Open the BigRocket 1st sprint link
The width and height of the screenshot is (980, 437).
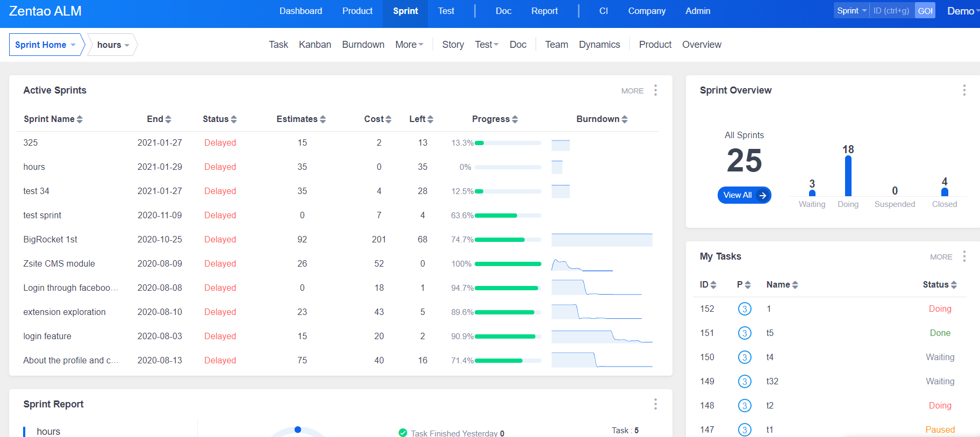pos(51,239)
